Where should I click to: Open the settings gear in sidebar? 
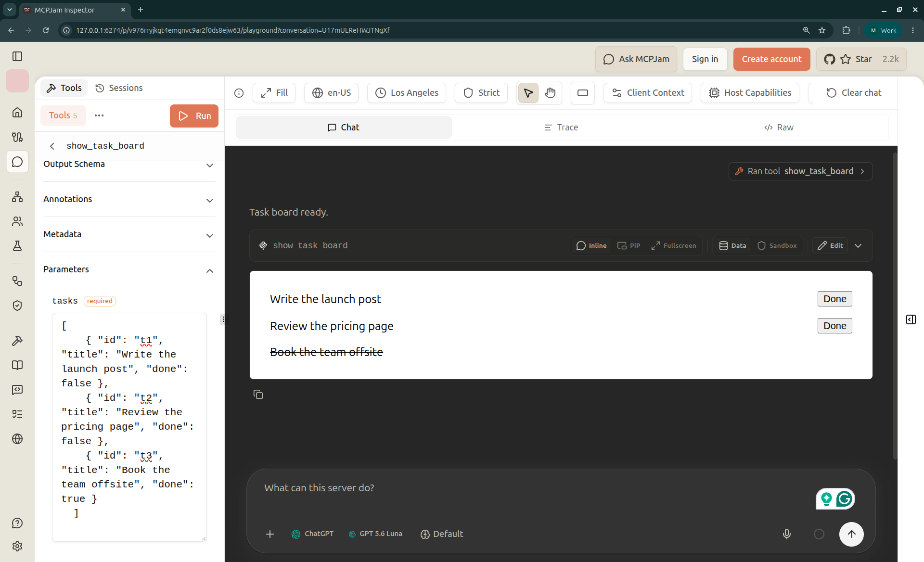(17, 546)
